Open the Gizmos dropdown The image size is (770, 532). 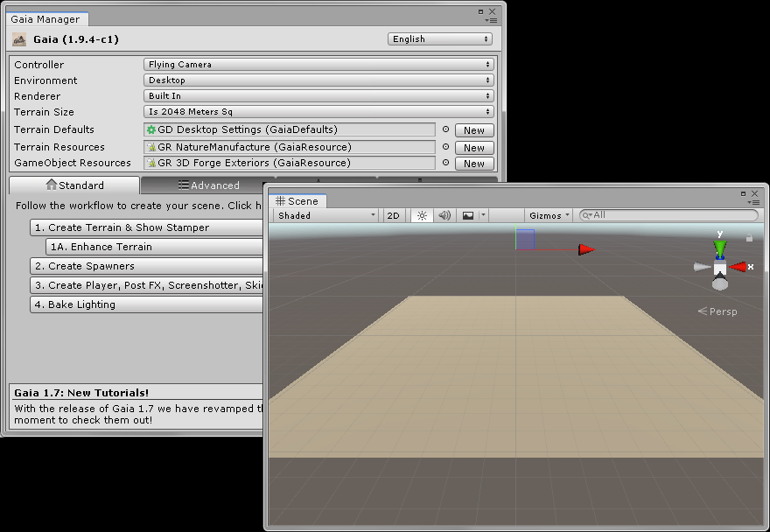point(549,215)
